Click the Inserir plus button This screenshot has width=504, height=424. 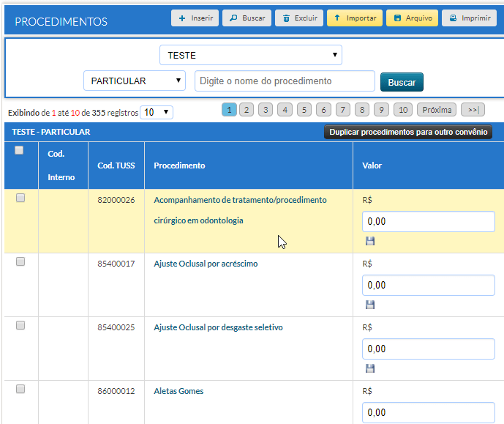[195, 18]
